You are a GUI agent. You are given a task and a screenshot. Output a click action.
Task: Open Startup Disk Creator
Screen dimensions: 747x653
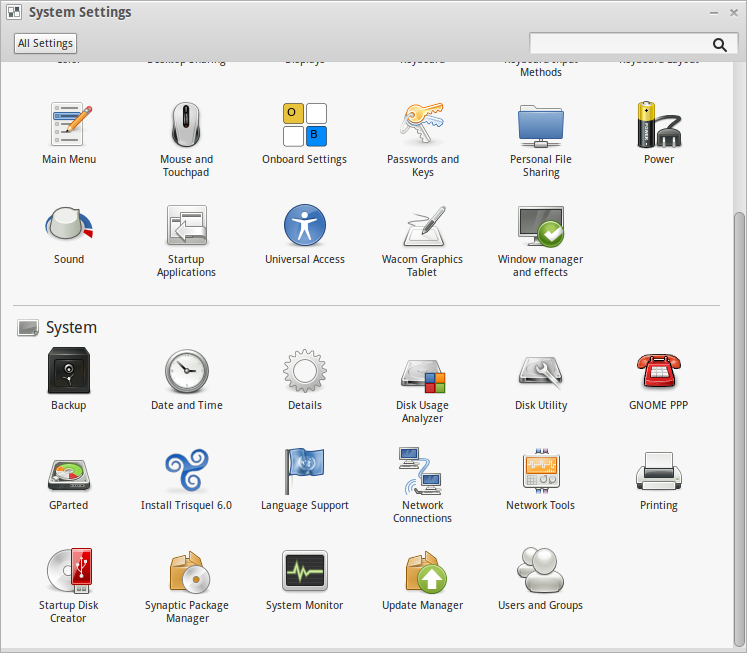69,572
